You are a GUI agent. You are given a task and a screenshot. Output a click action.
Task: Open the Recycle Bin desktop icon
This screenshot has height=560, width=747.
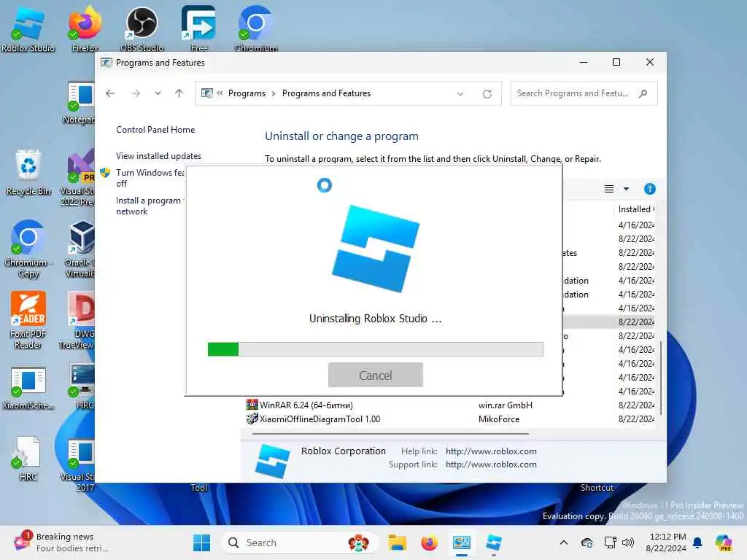(28, 172)
